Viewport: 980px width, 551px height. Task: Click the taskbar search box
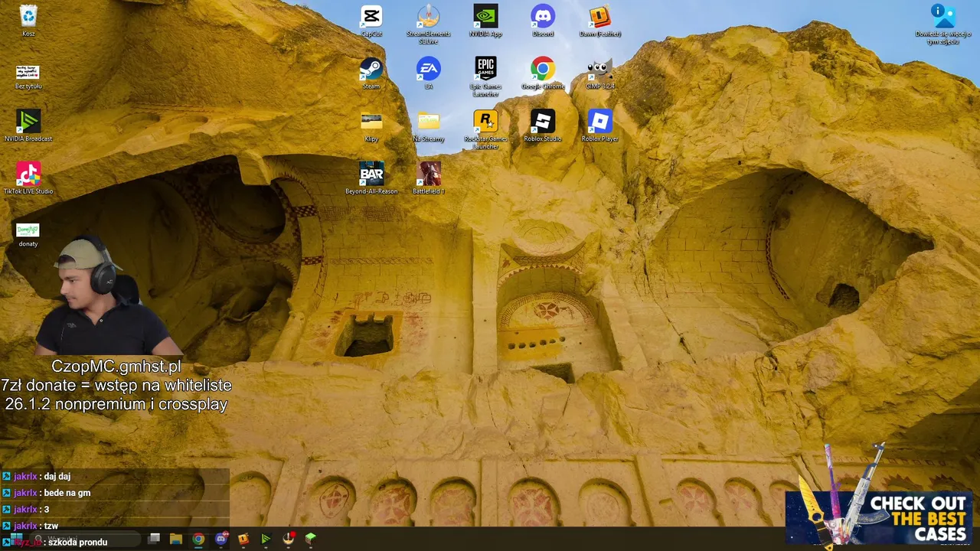pos(84,539)
